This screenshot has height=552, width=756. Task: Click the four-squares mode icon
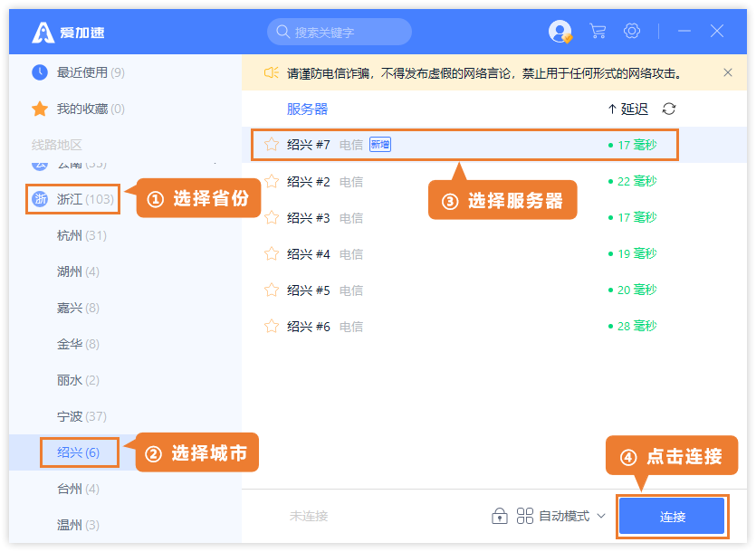[x=524, y=516]
